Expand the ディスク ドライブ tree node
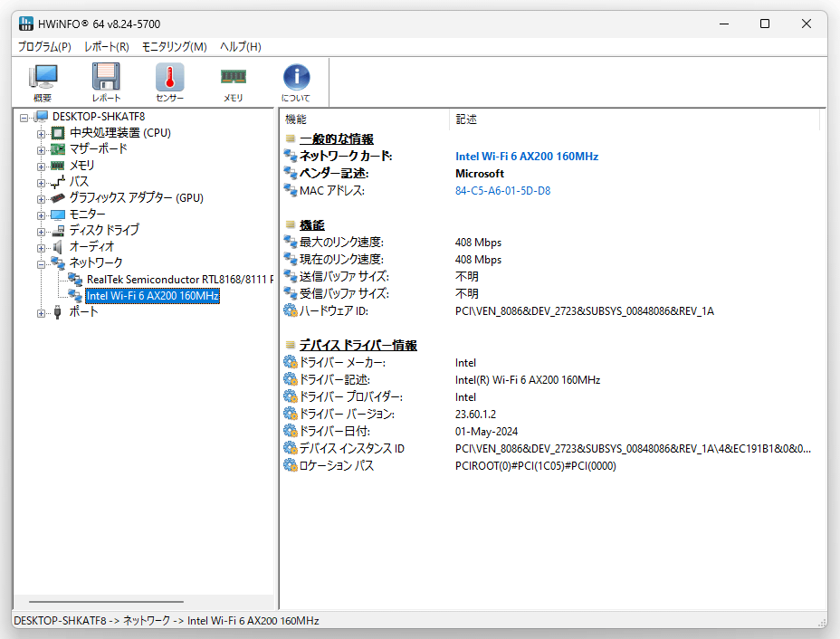The width and height of the screenshot is (840, 639). pos(41,232)
